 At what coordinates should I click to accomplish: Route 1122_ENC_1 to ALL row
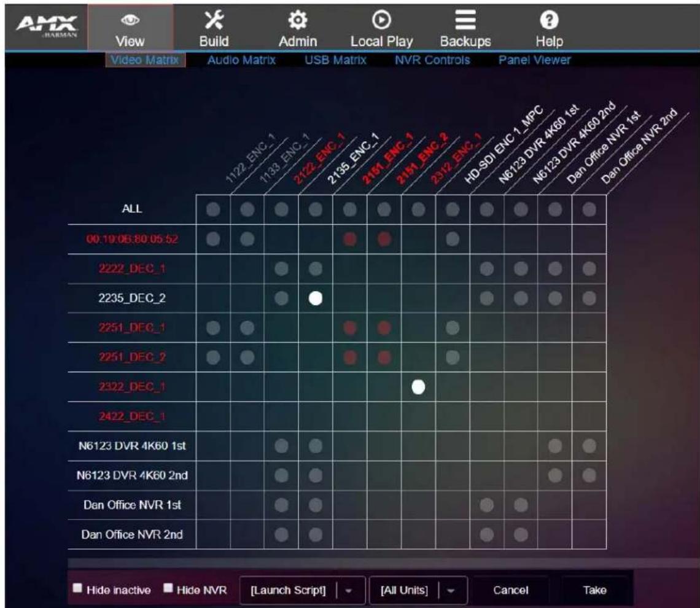pos(213,209)
